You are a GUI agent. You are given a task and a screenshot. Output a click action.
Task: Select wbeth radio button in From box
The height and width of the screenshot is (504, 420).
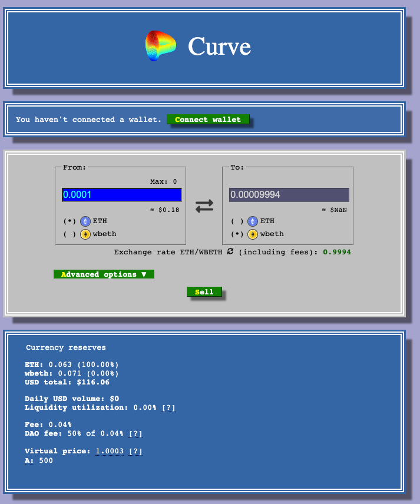pyautogui.click(x=70, y=234)
